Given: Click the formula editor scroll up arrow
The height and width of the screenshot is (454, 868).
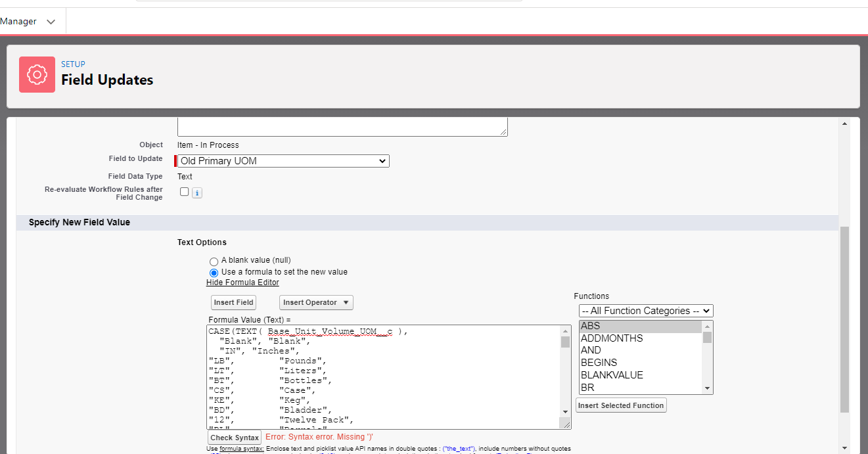Looking at the screenshot, I should 565,331.
